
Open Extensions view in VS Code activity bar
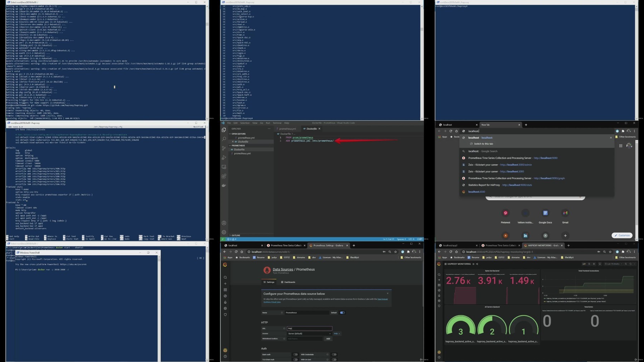tap(224, 176)
